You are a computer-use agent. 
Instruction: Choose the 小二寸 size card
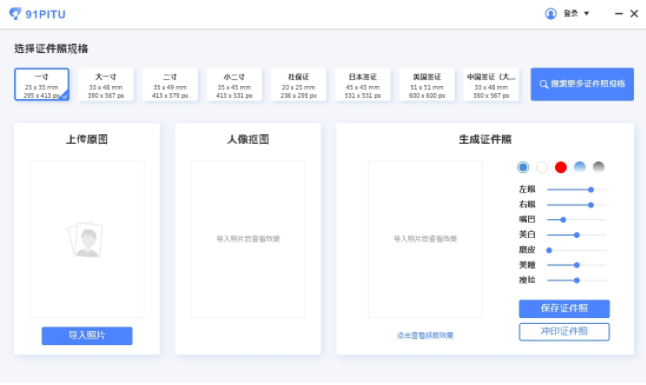tap(234, 85)
